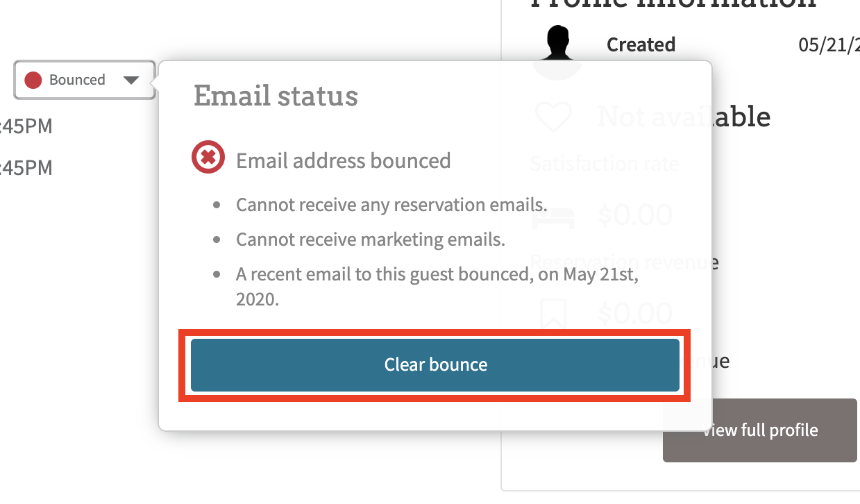Click the recent email bounced May 21st note
Viewport: 860px width, 504px height.
pyautogui.click(x=437, y=287)
